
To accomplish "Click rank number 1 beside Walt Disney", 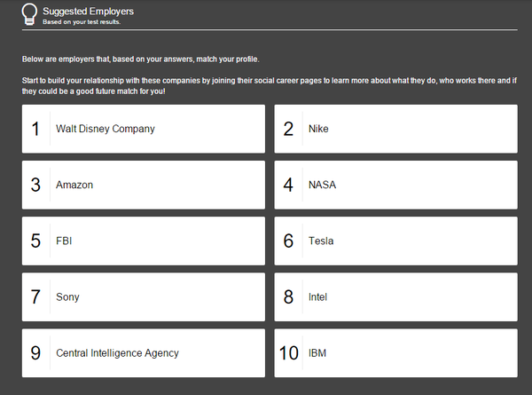I will tap(35, 129).
